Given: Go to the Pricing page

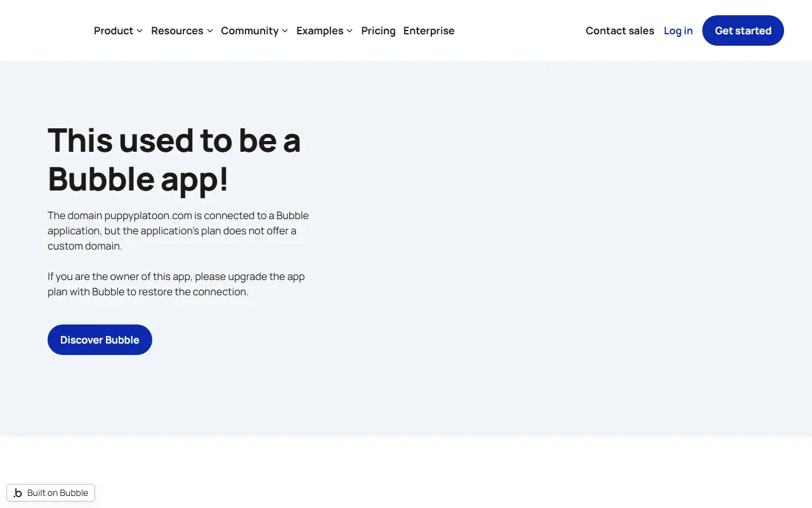Looking at the screenshot, I should (378, 30).
